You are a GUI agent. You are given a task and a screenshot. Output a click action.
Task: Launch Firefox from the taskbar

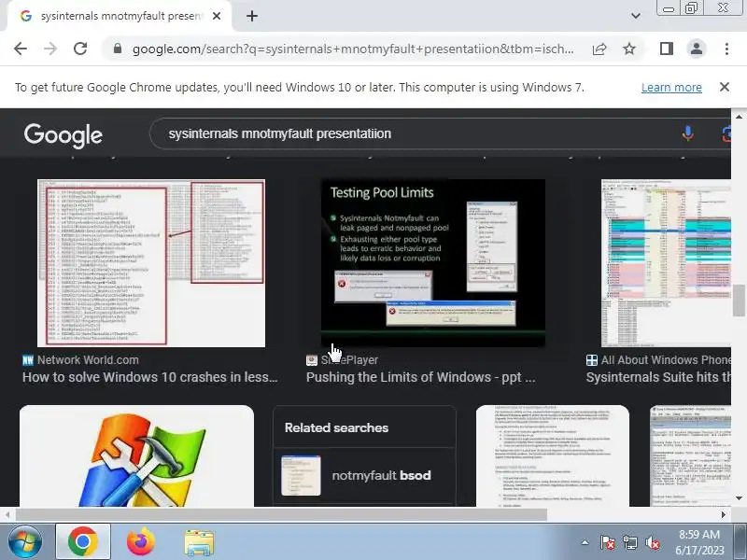click(x=141, y=542)
